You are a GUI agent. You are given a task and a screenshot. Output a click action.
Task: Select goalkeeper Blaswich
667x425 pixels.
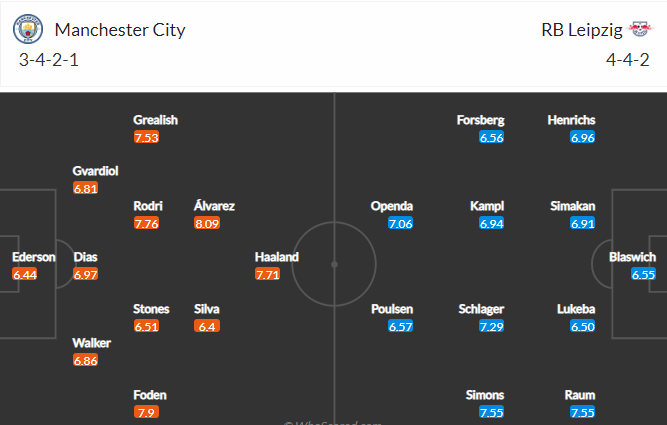[x=632, y=257]
